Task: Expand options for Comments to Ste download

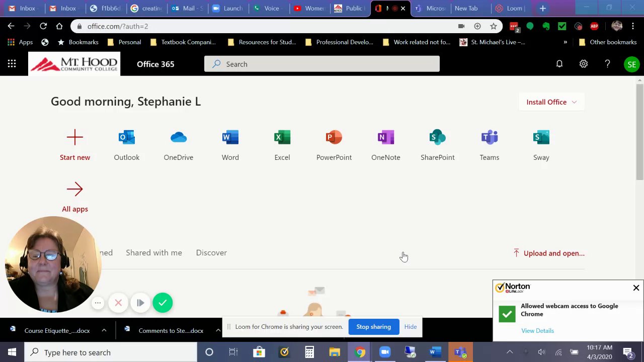Action: pyautogui.click(x=218, y=330)
